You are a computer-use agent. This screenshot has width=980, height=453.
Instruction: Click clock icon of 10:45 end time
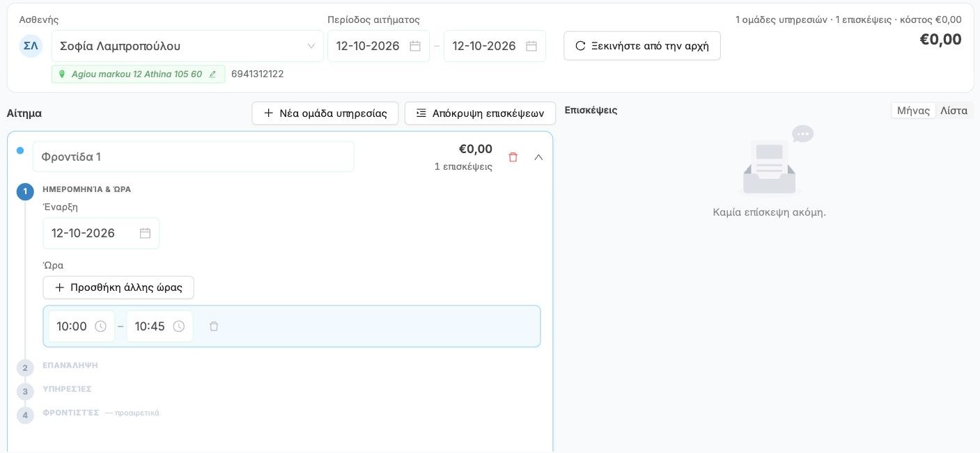tap(179, 326)
